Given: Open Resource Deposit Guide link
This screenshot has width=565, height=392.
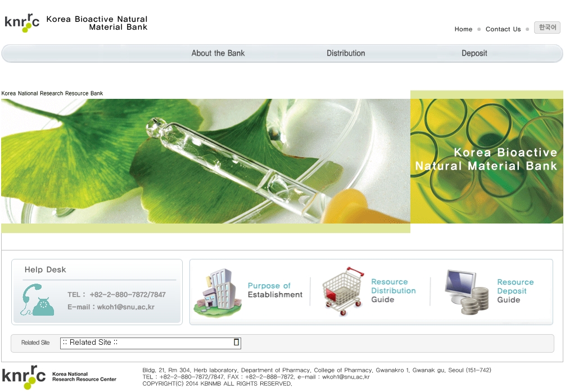Looking at the screenshot, I should pos(516,291).
